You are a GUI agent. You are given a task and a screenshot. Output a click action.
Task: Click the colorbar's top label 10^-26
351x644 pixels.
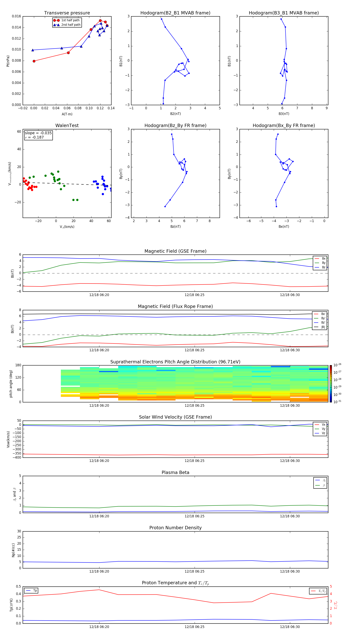tap(337, 365)
